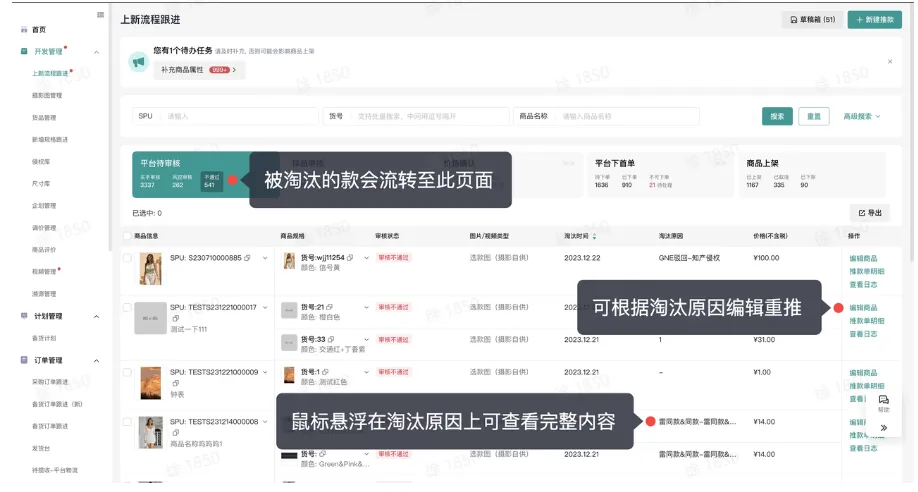Click the 开发管理 section icon
Image resolution: width=918 pixels, height=492 pixels.
pos(24,52)
